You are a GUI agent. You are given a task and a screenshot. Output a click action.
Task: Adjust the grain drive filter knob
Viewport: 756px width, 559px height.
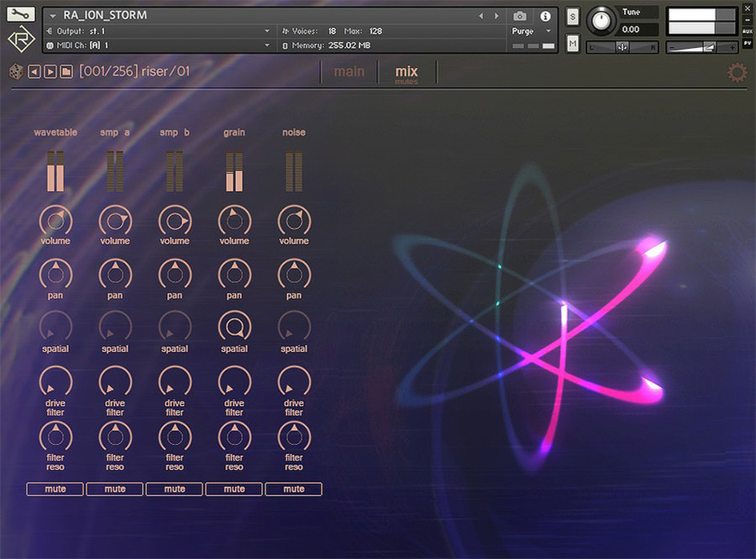tap(234, 382)
